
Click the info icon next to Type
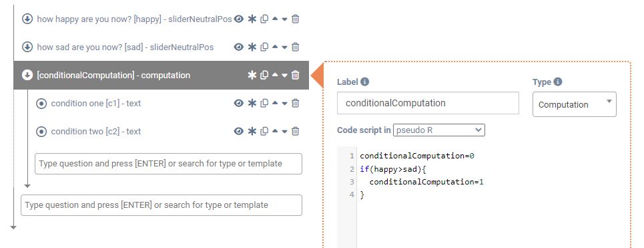[x=558, y=82]
